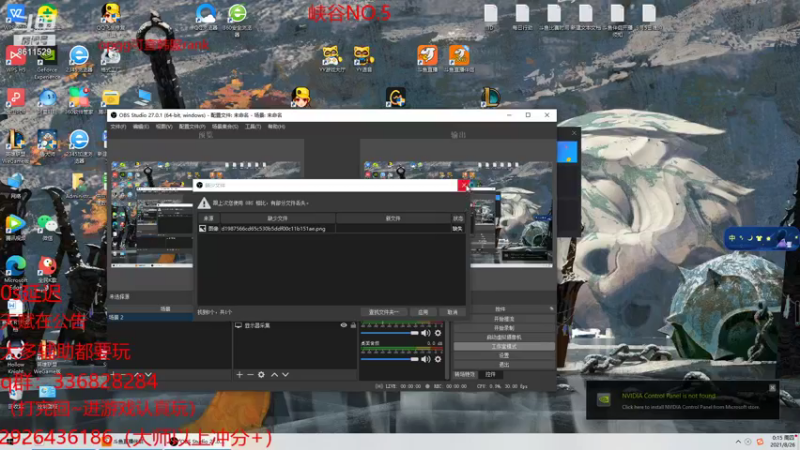800x450 pixels.
Task: Open Hollow Knight desktop icon
Action: (15, 355)
